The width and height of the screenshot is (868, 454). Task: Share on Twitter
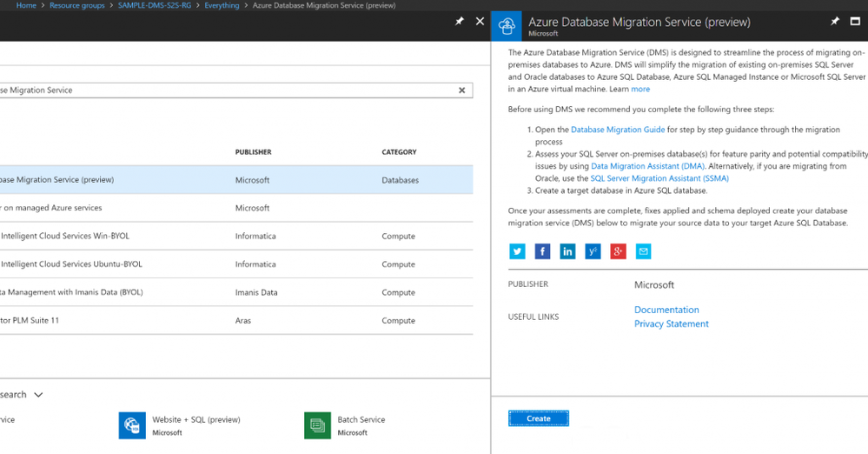(517, 251)
